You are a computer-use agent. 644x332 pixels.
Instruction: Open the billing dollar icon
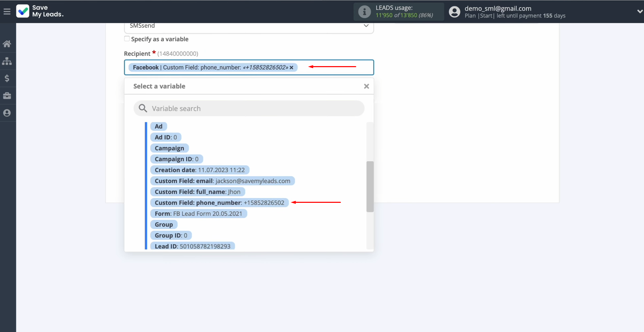pyautogui.click(x=7, y=78)
